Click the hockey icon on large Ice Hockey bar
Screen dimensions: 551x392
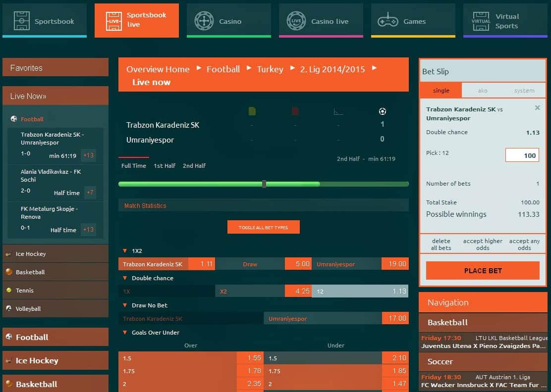9,360
